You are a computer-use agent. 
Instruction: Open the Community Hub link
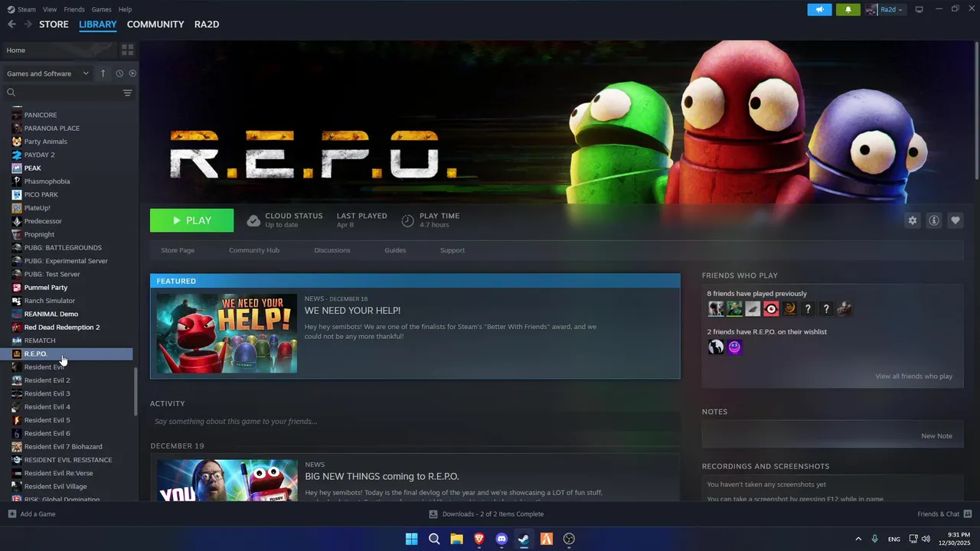click(254, 250)
